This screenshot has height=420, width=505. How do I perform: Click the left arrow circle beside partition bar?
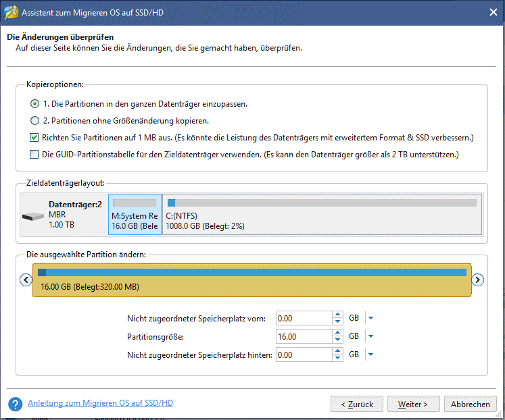point(26,280)
